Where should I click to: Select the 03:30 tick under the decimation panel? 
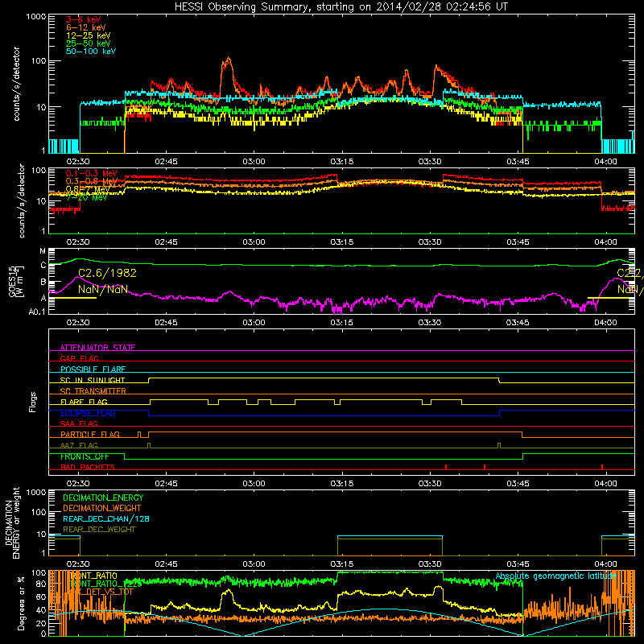pyautogui.click(x=430, y=564)
